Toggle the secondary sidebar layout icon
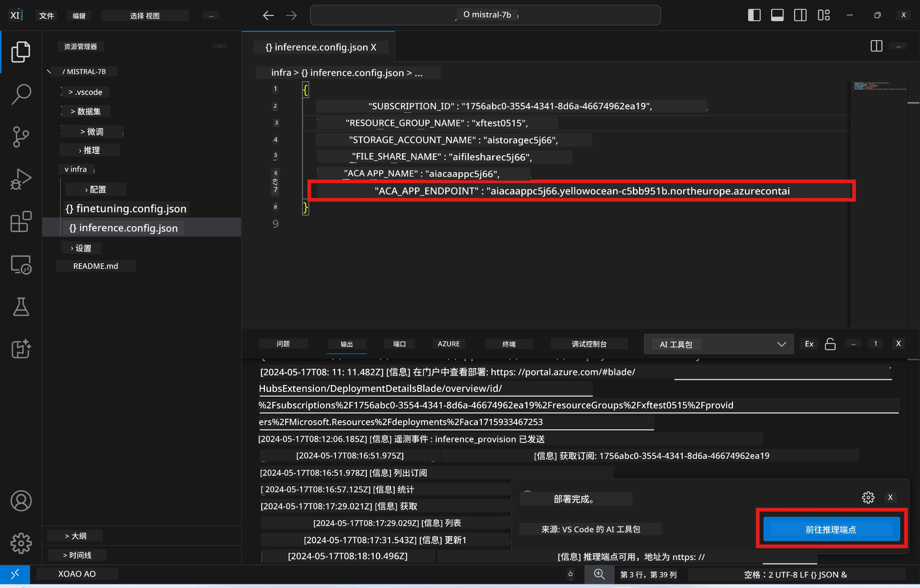This screenshot has width=920, height=588. (800, 15)
